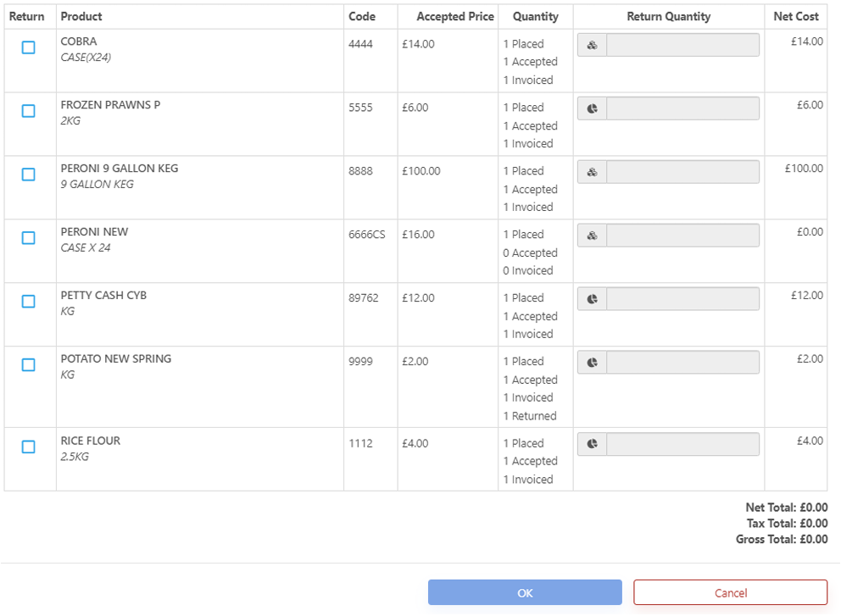This screenshot has width=841, height=616.
Task: Click the unit icon for PERONI 9 GALLON KEG
Action: pyautogui.click(x=592, y=172)
